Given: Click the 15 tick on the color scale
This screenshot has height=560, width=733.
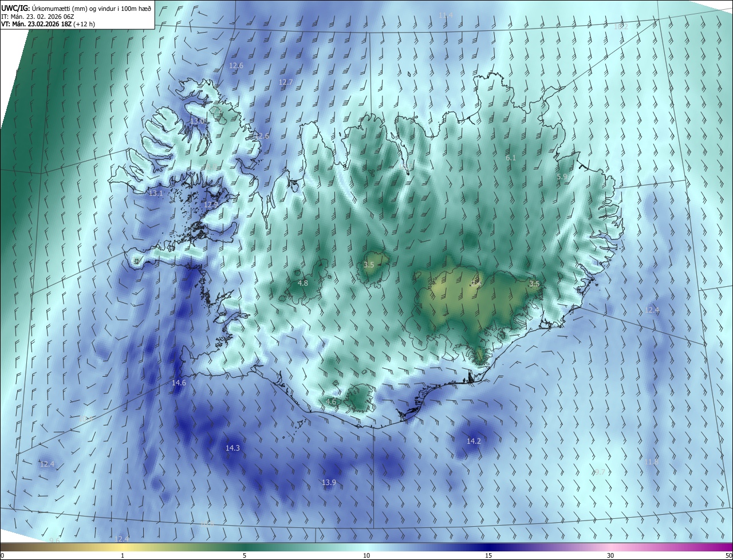Looking at the screenshot, I should [488, 555].
